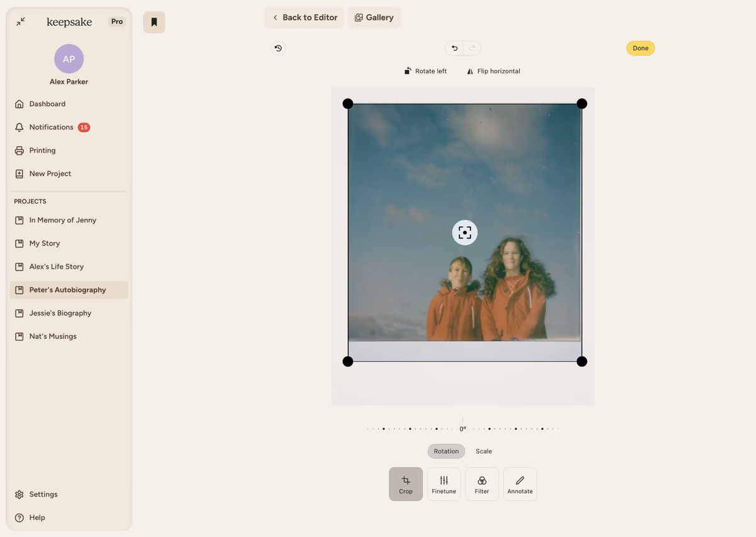Switch to the Scale mode
756x537 pixels.
pos(484,451)
